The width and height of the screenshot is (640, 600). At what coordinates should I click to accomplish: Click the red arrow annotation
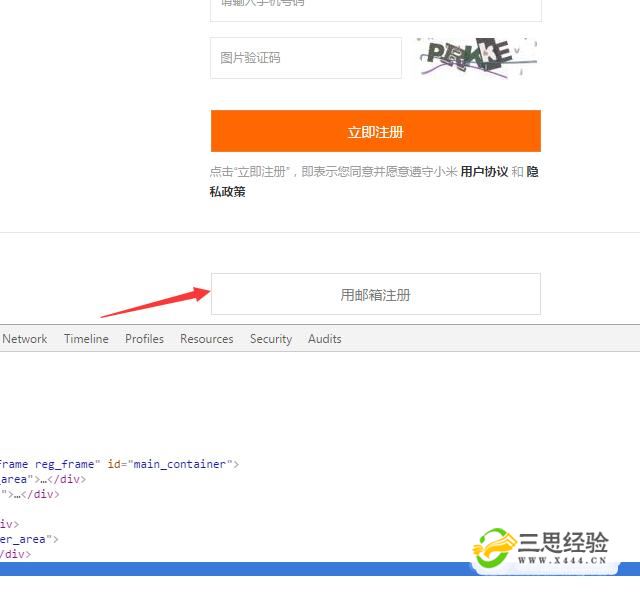pyautogui.click(x=155, y=301)
